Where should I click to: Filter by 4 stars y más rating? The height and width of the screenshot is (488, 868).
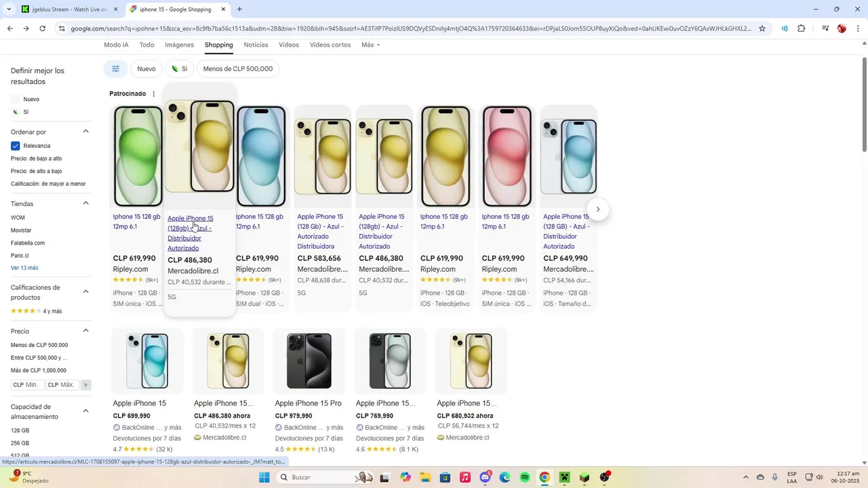pos(36,311)
